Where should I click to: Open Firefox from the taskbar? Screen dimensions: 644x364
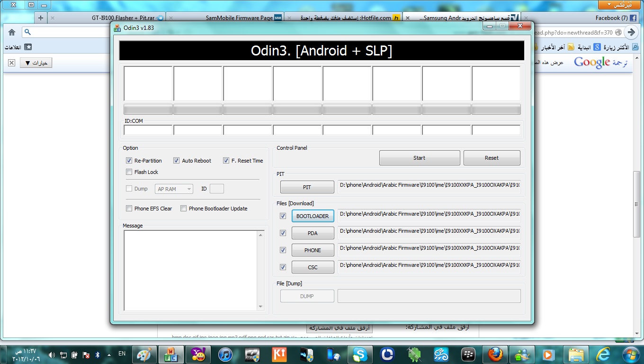495,354
